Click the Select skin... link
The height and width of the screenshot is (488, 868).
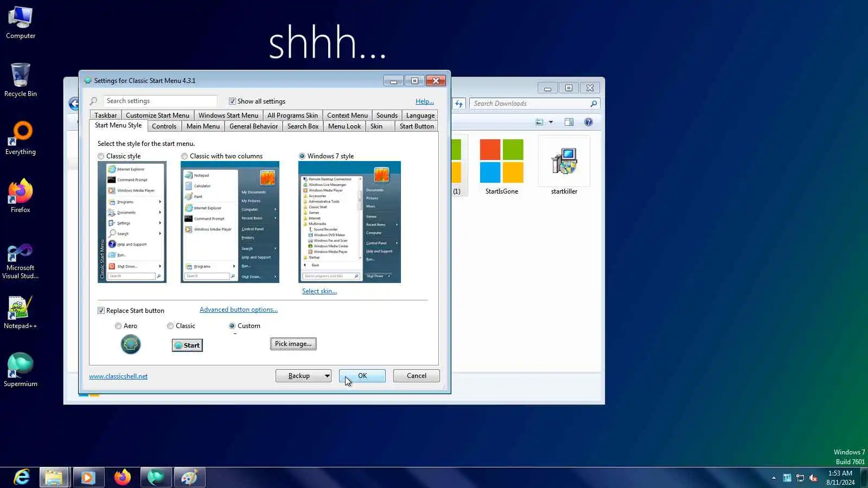point(320,291)
